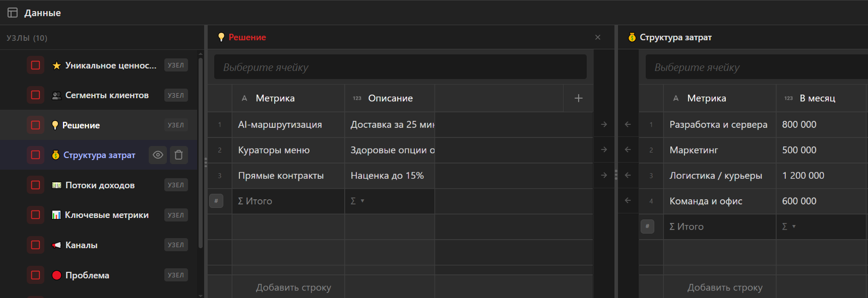Click the Решение formula field Выберите ячейку
868x298 pixels.
tap(400, 67)
